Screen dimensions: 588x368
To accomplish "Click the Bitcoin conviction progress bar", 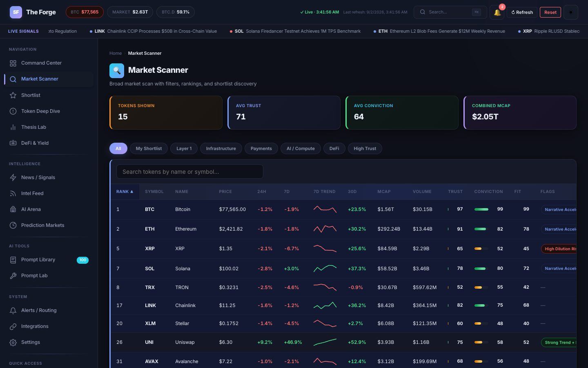I will (481, 209).
